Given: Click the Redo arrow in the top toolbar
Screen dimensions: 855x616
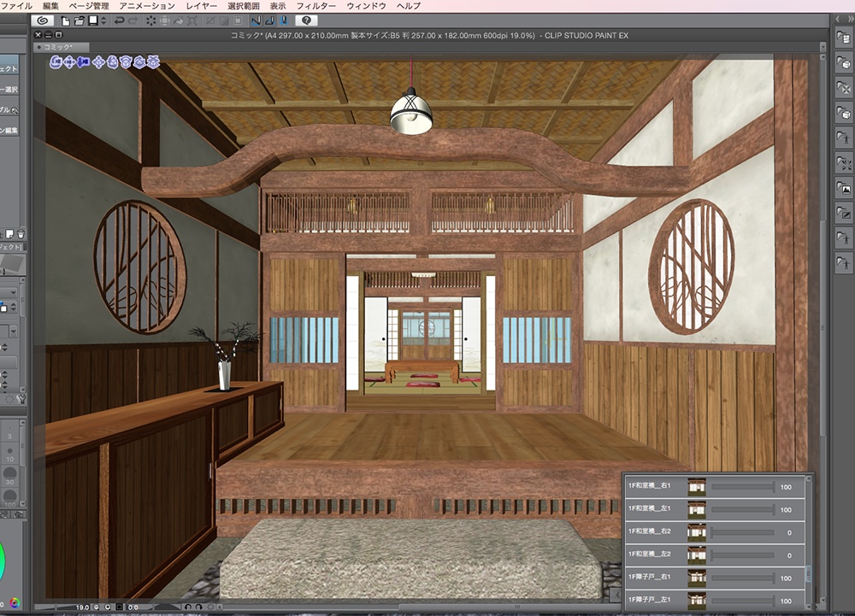Looking at the screenshot, I should (133, 22).
